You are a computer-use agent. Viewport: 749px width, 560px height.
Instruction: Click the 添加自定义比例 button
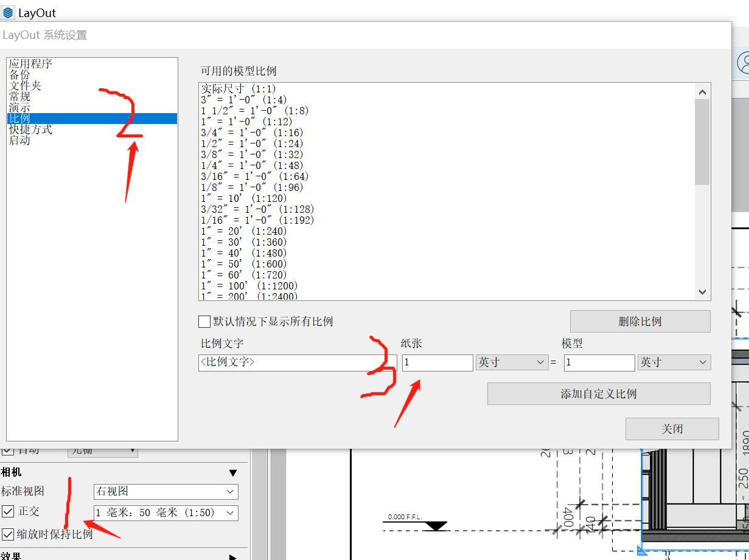(599, 394)
